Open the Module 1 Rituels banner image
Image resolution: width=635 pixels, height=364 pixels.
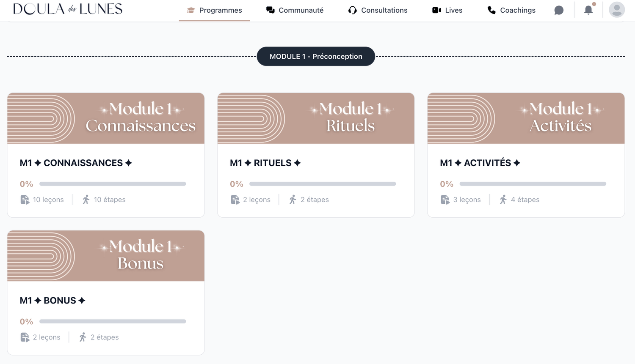316,118
